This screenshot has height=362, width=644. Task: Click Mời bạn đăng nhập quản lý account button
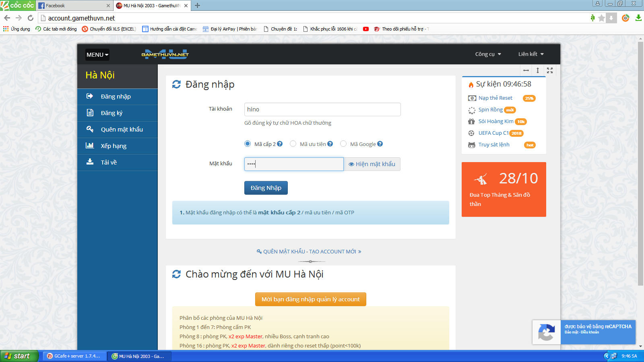311,299
